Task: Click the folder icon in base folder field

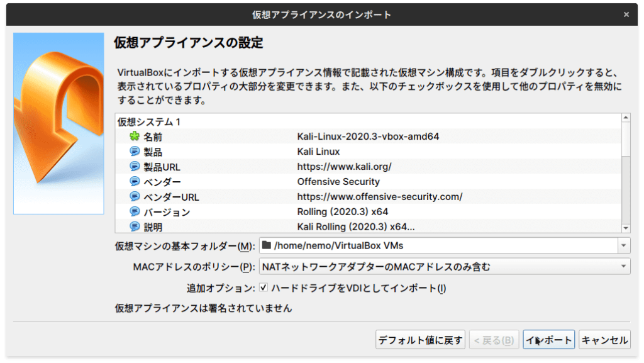Action: click(267, 245)
